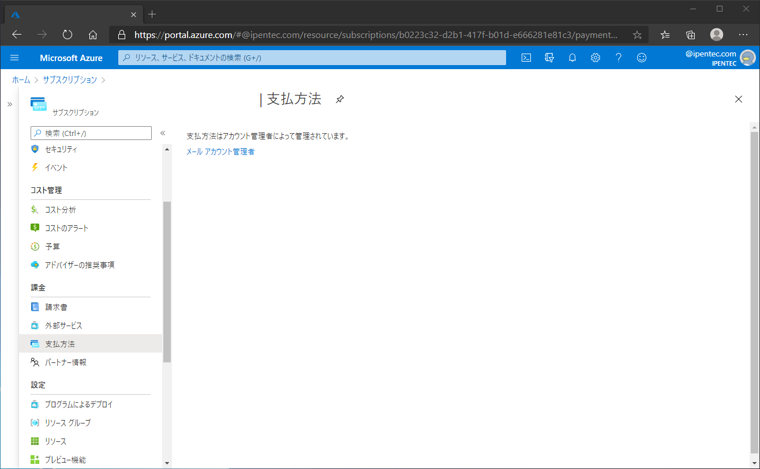
Task: Open the feedback smiley icon
Action: (x=642, y=58)
